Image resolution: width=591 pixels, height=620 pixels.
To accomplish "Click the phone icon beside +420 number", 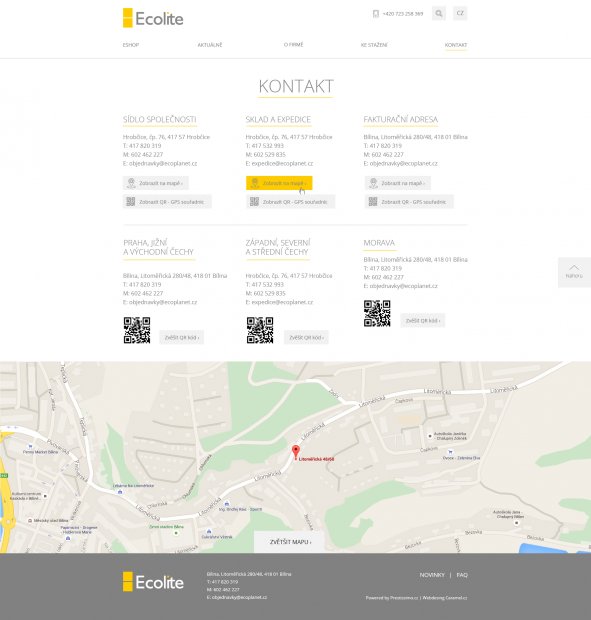I will tap(376, 14).
